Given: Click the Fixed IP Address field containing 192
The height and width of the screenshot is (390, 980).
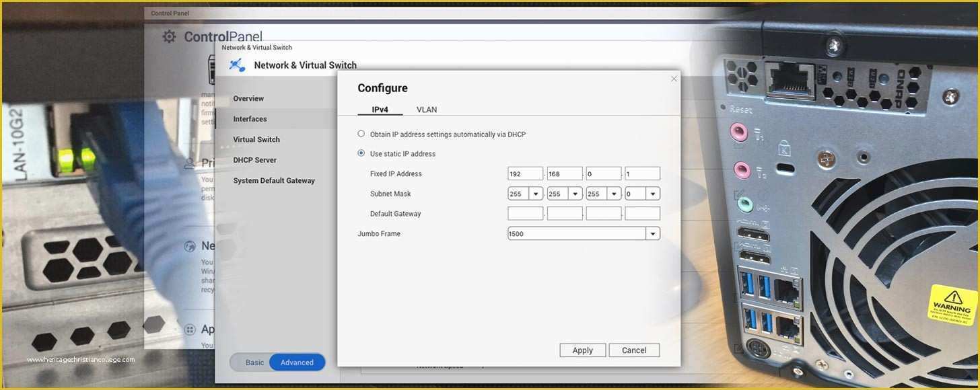Looking at the screenshot, I should click(x=526, y=173).
